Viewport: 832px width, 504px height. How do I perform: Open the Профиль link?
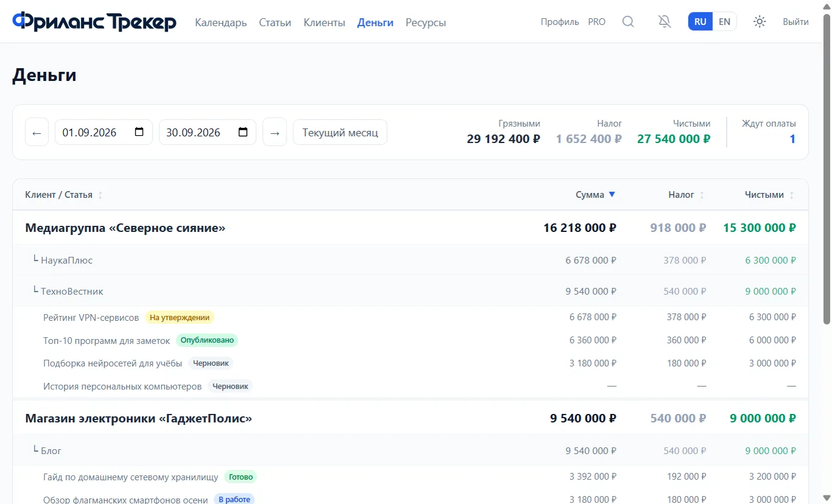tap(560, 22)
